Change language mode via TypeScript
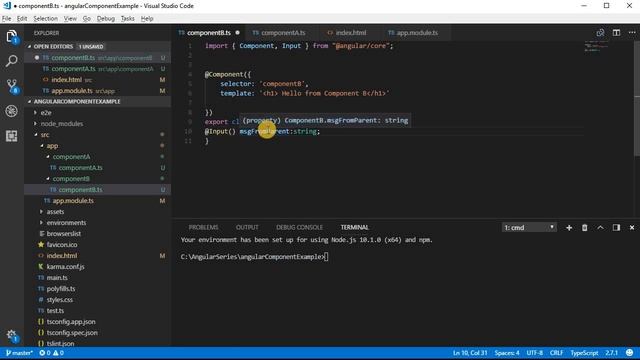 [584, 353]
